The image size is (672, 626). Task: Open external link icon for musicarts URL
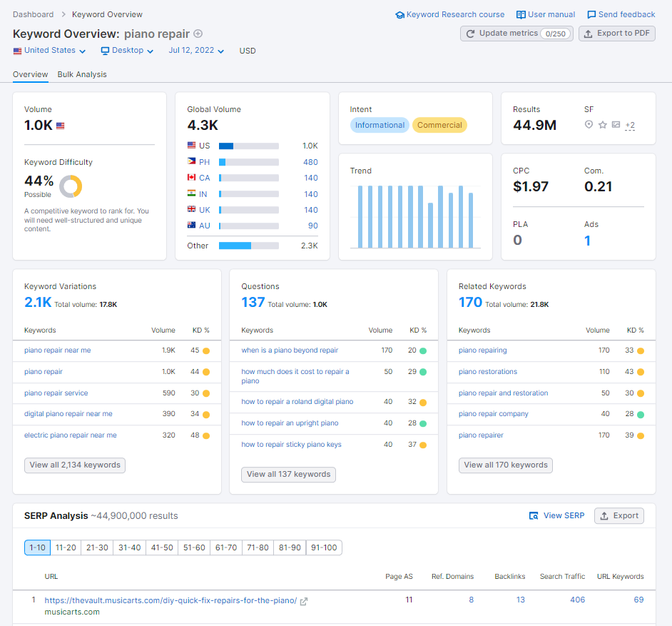point(303,601)
